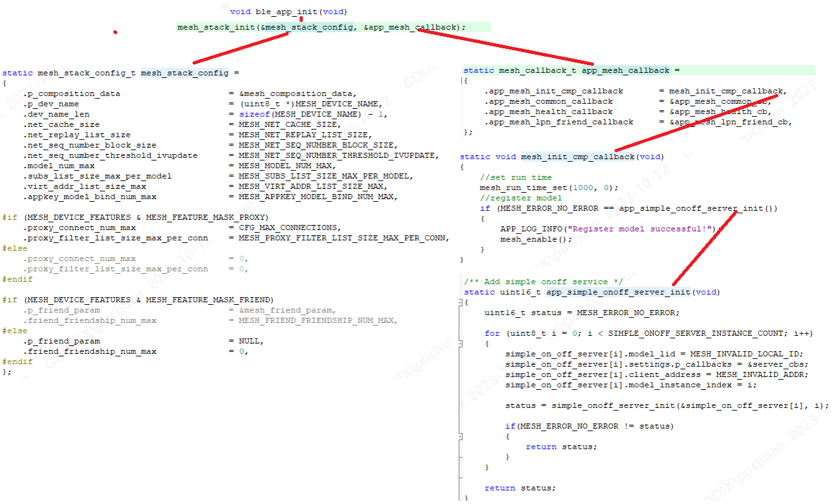The height and width of the screenshot is (504, 835).
Task: Click the CFG_MAX_CONNECTIONS value
Action: 287,228
